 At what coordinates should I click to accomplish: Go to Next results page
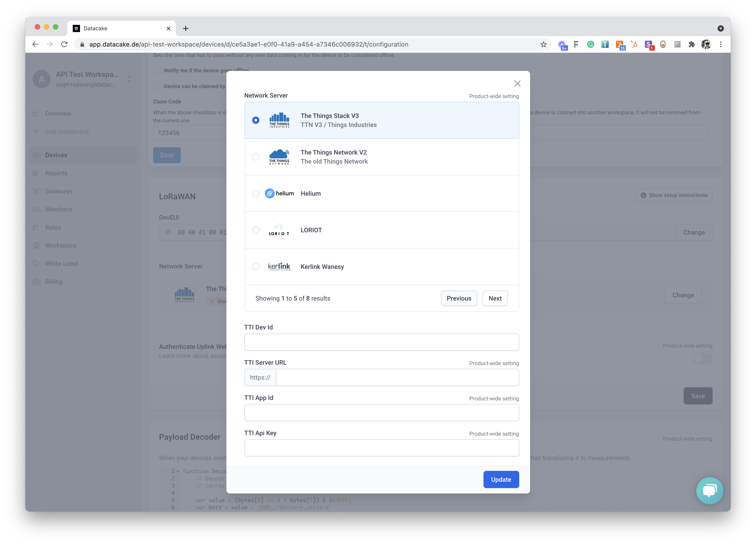[x=495, y=298]
